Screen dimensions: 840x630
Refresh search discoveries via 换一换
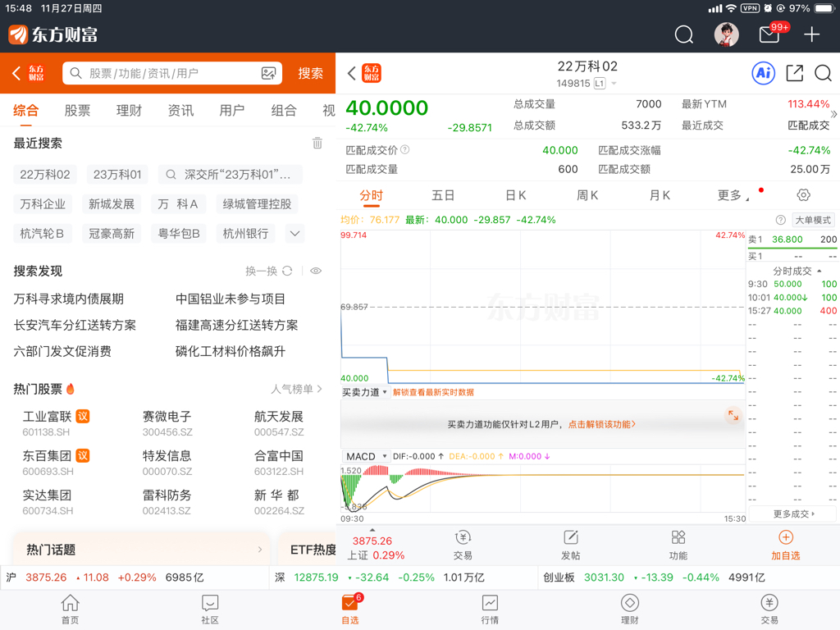pyautogui.click(x=269, y=271)
